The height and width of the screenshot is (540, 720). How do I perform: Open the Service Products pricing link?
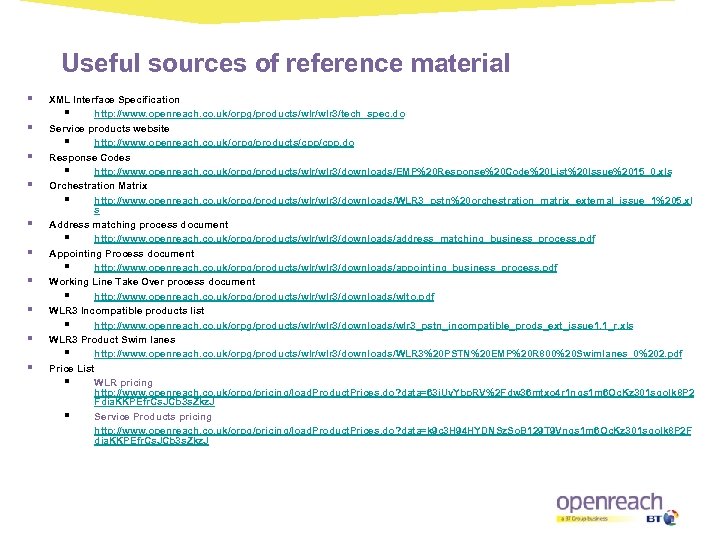click(393, 435)
